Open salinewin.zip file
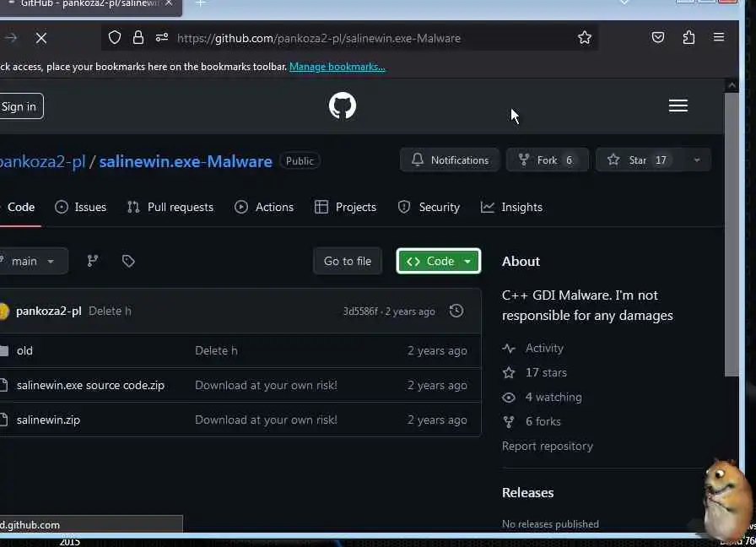The image size is (756, 547). [x=48, y=420]
